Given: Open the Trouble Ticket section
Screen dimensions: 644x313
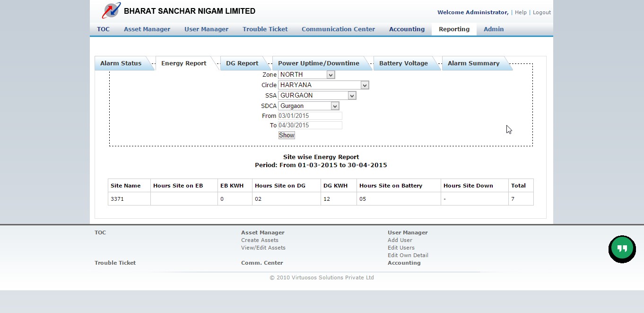Looking at the screenshot, I should (x=265, y=29).
